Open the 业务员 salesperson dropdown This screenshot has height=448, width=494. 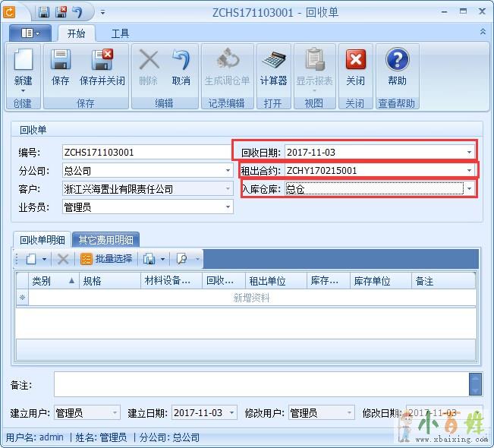(228, 207)
